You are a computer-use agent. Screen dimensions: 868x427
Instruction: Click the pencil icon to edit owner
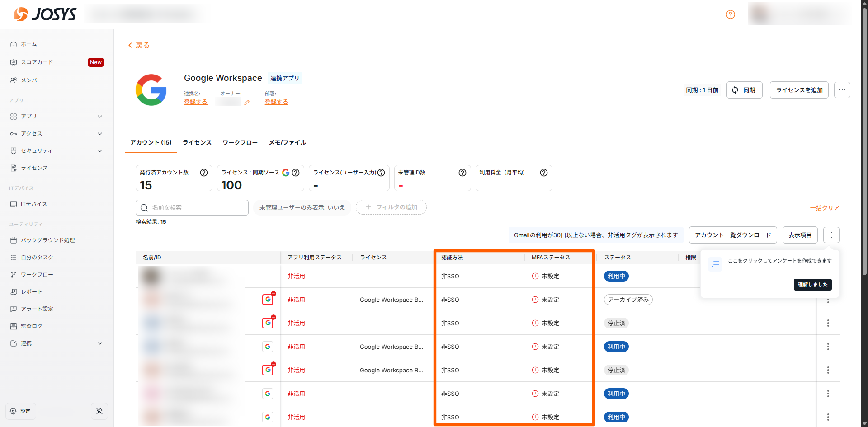tap(247, 103)
